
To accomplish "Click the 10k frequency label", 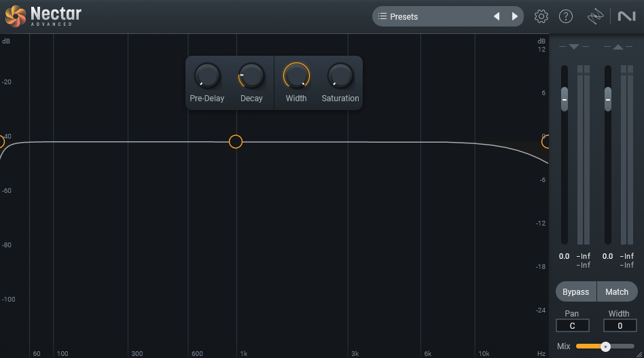I will (484, 353).
